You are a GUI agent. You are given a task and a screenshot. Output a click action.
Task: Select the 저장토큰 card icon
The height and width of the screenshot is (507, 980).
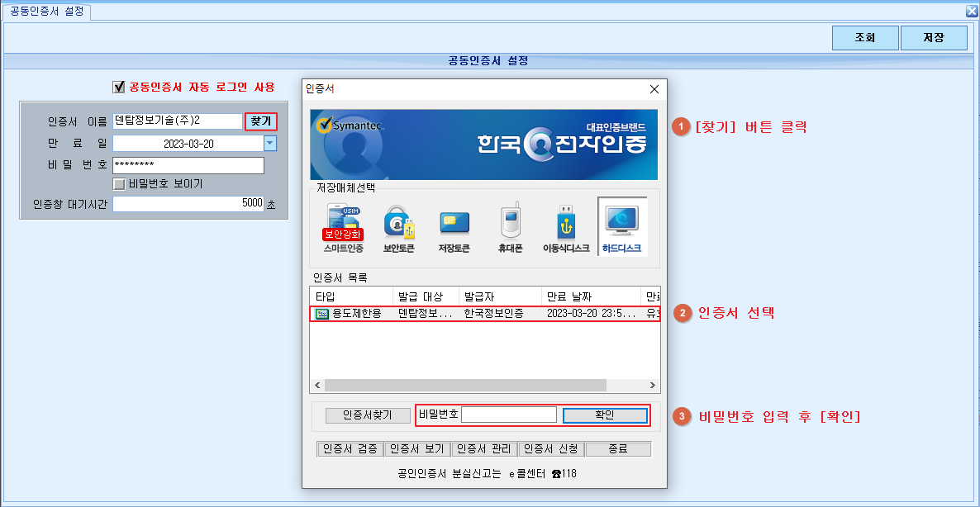tap(454, 223)
